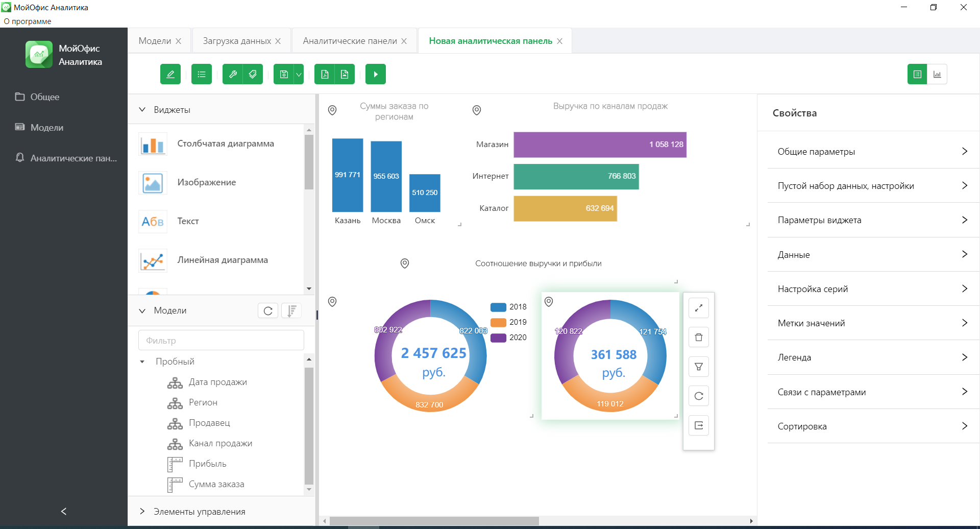The width and height of the screenshot is (980, 529).
Task: Open Данные properties section
Action: (873, 254)
